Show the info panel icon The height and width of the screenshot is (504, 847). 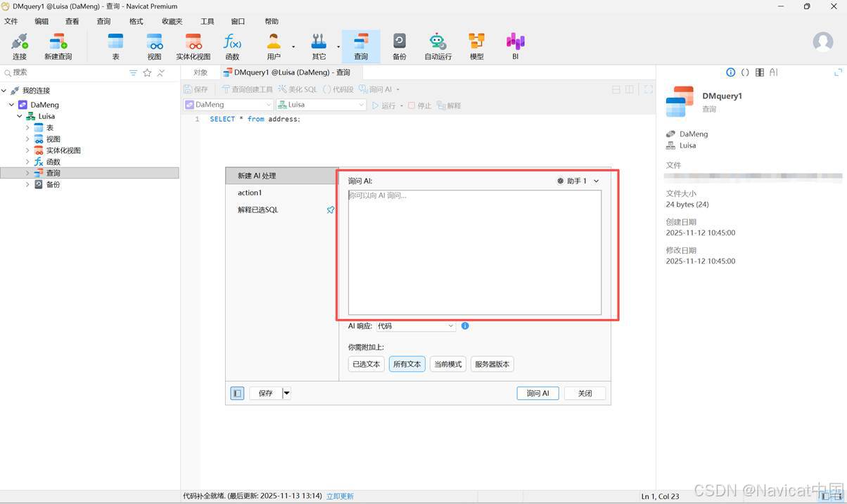tap(730, 72)
